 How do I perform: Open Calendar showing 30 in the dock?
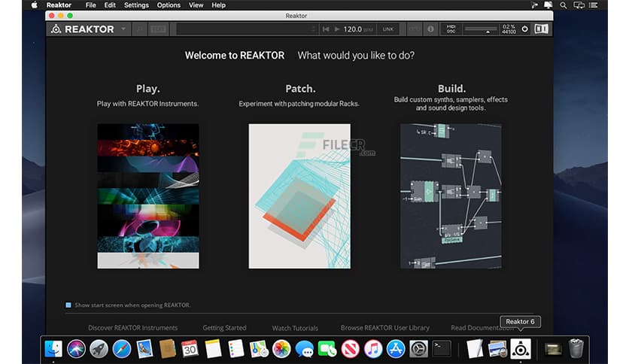point(190,349)
